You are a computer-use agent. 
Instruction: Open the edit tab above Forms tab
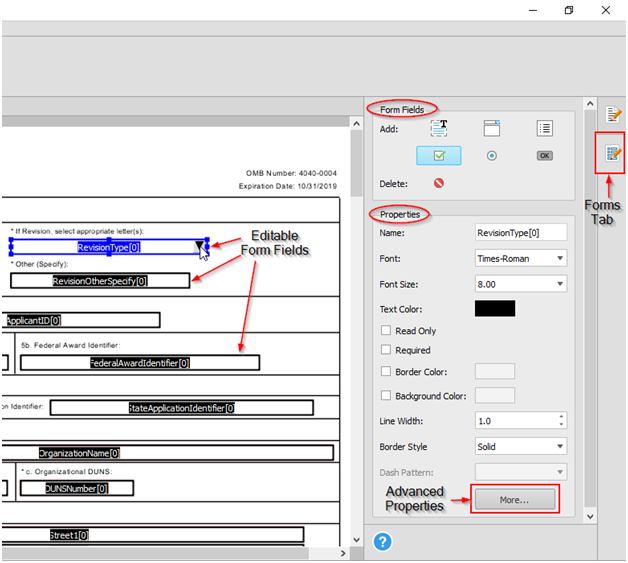[613, 115]
